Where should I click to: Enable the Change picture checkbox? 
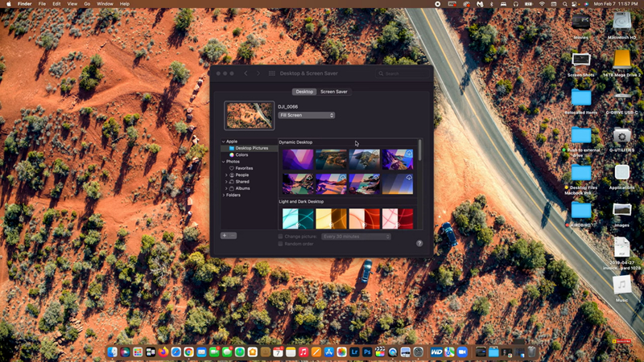tap(280, 237)
